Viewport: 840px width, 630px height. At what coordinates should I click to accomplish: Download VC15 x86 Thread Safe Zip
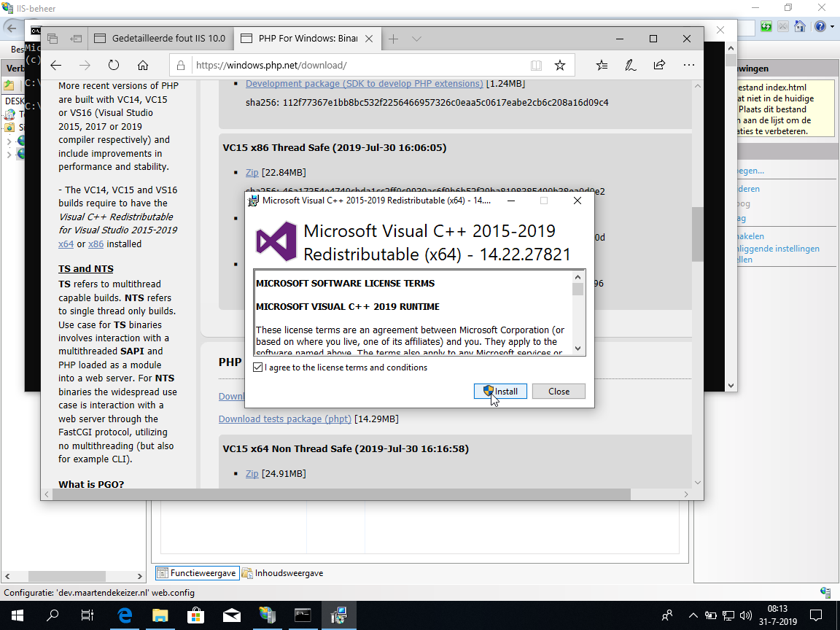coord(252,173)
